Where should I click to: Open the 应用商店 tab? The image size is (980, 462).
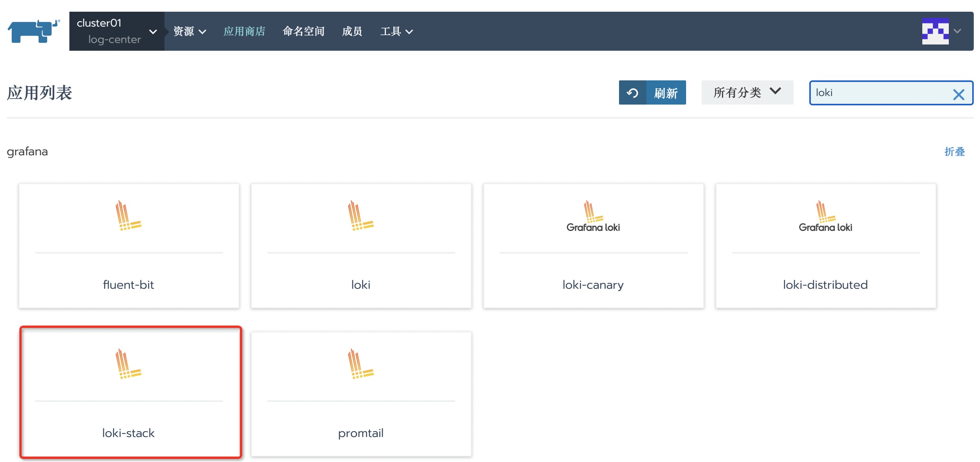[244, 31]
